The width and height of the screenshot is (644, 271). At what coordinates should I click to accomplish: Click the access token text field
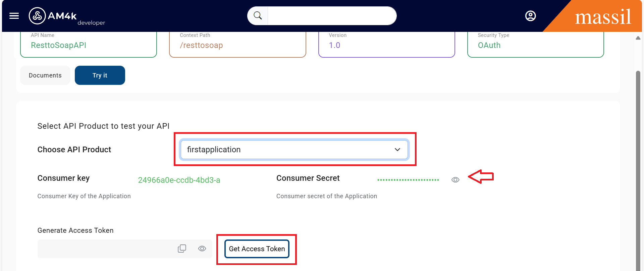click(106, 249)
